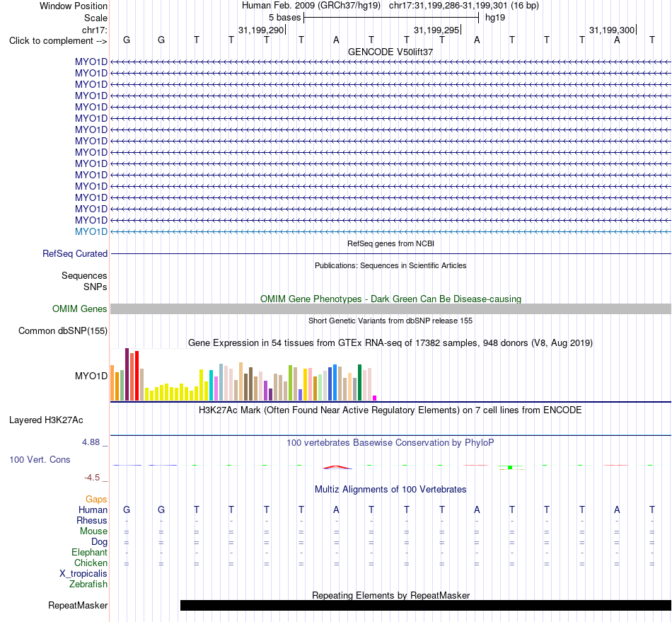Open 'Short Genetic Variants from dbSNP release 155'
The width and height of the screenshot is (672, 622).
tap(390, 321)
